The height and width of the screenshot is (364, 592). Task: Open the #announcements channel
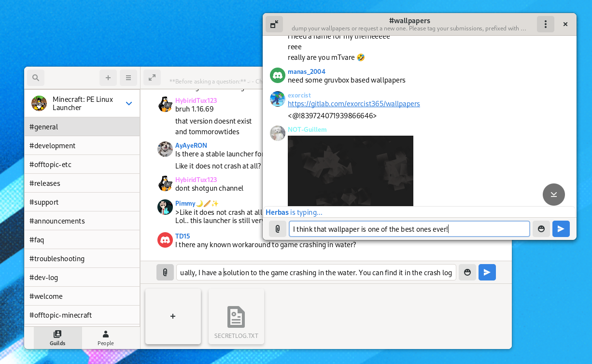82,221
